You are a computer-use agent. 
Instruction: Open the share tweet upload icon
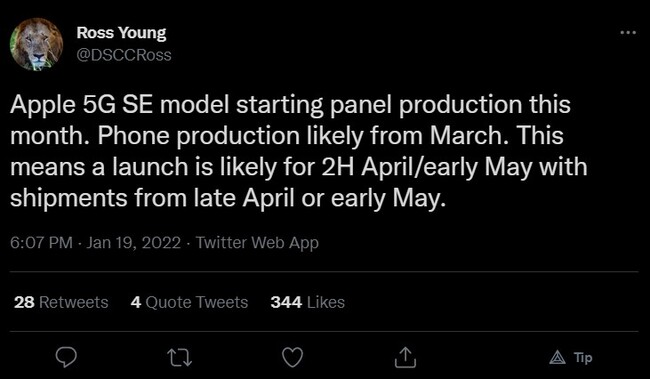[x=405, y=357]
